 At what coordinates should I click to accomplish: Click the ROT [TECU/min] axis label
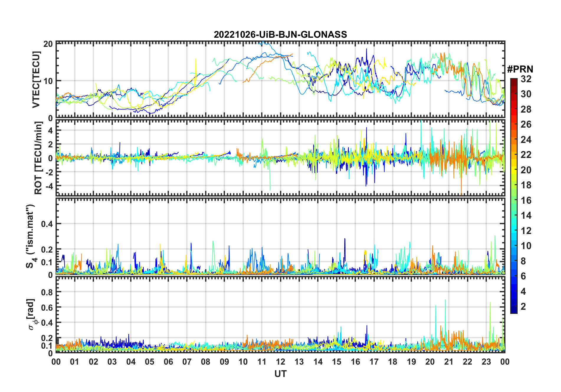38,158
